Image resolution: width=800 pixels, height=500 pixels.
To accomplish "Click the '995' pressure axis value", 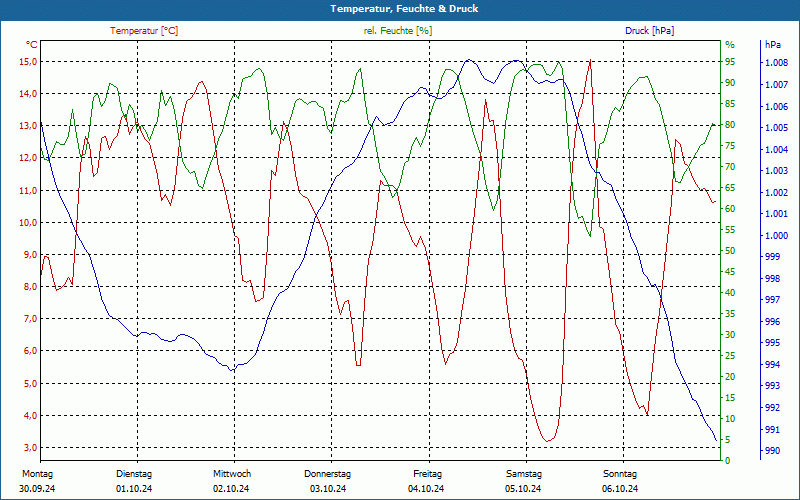I will tap(772, 343).
